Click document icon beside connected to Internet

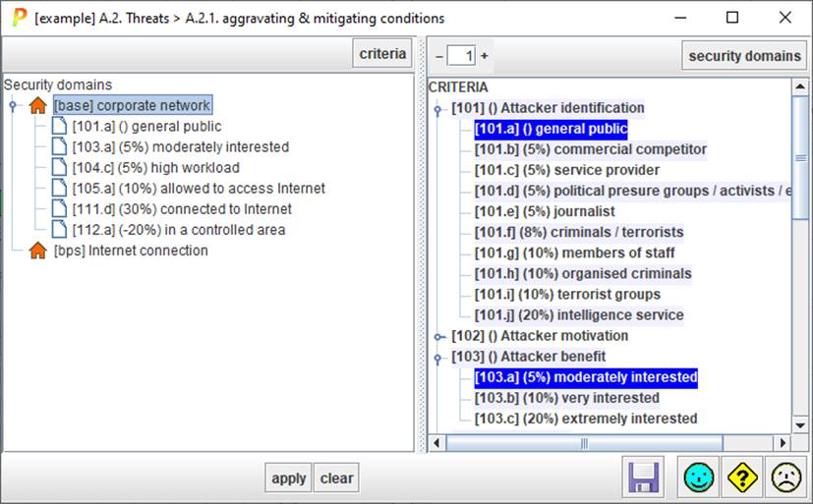(x=59, y=209)
